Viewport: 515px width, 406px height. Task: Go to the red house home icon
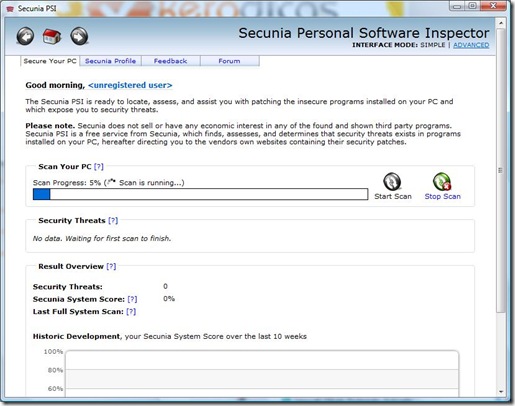[x=52, y=36]
